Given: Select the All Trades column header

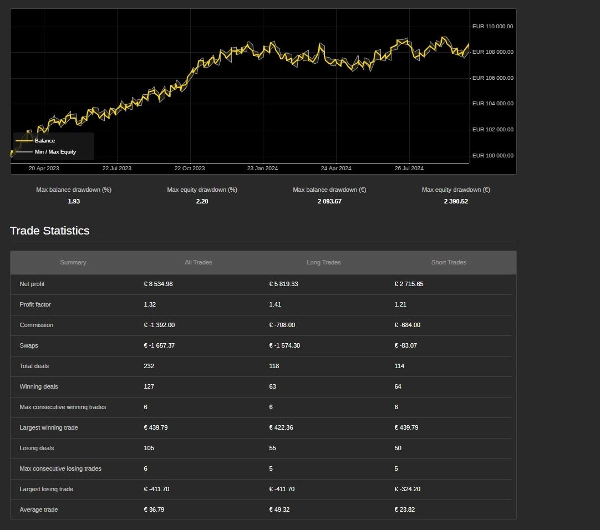Looking at the screenshot, I should tap(198, 262).
